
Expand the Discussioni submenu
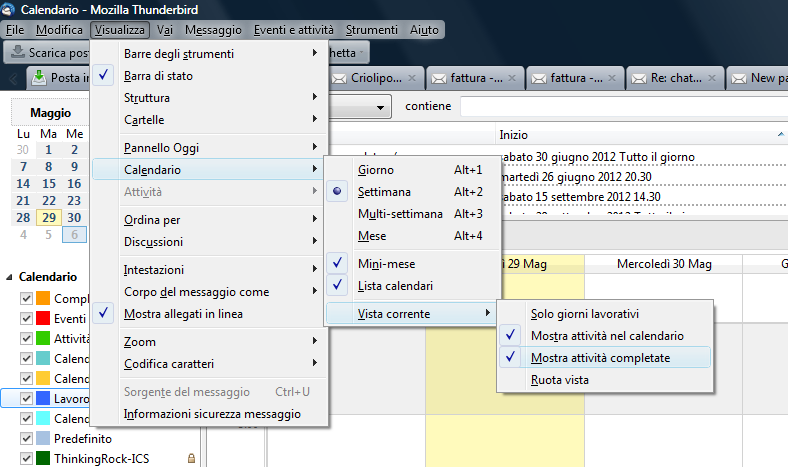[209, 242]
